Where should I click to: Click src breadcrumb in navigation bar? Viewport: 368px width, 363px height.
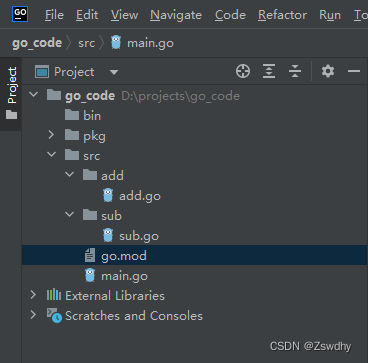[x=87, y=43]
